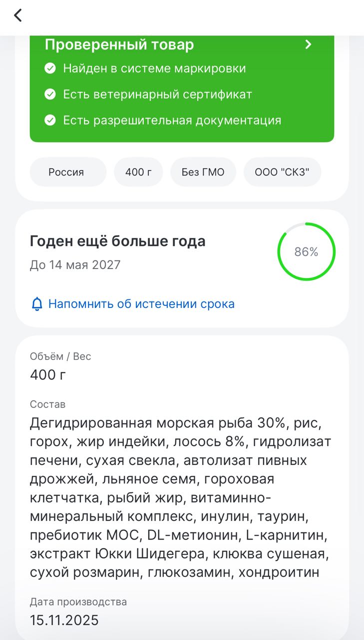The image size is (364, 640).
Task: Tap 'Годен ещё больше года' heading
Action: [x=118, y=241]
